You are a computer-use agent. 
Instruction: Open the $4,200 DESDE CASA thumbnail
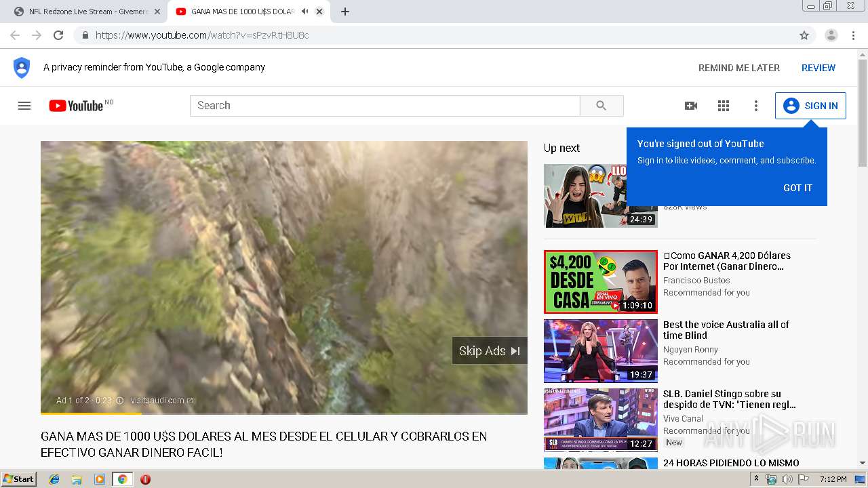coord(600,282)
